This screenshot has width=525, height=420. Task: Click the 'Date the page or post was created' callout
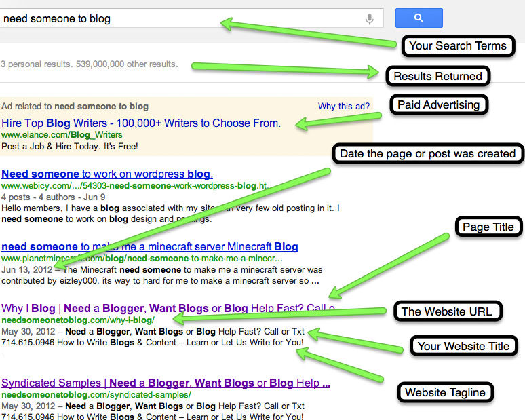[x=427, y=153]
